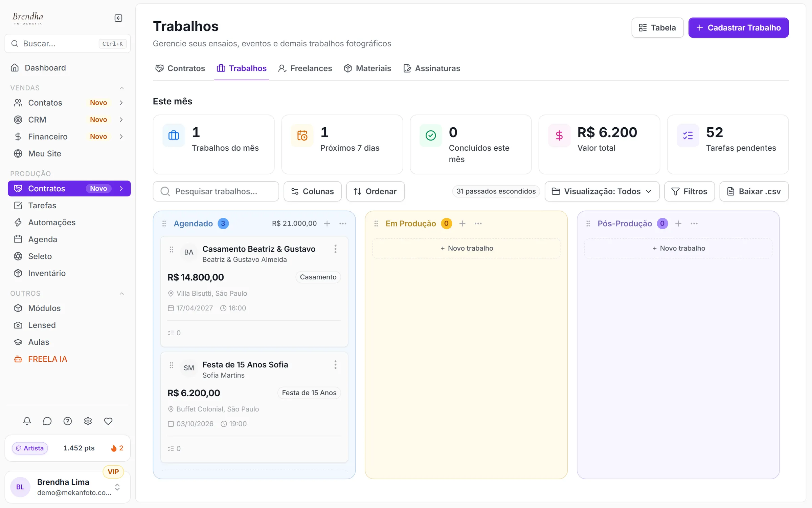The height and width of the screenshot is (508, 812).
Task: Add a job with Agendado plus icon
Action: tap(327, 224)
